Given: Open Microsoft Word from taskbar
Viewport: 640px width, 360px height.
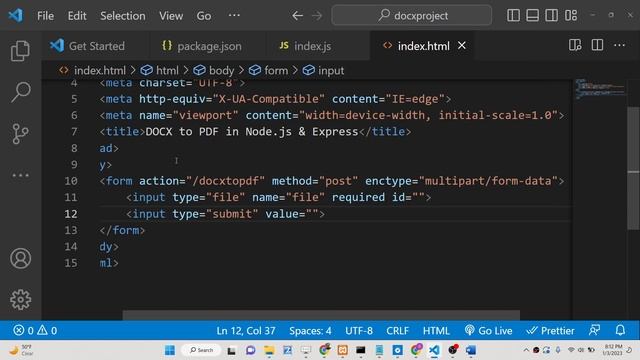Looking at the screenshot, I should pos(471,350).
